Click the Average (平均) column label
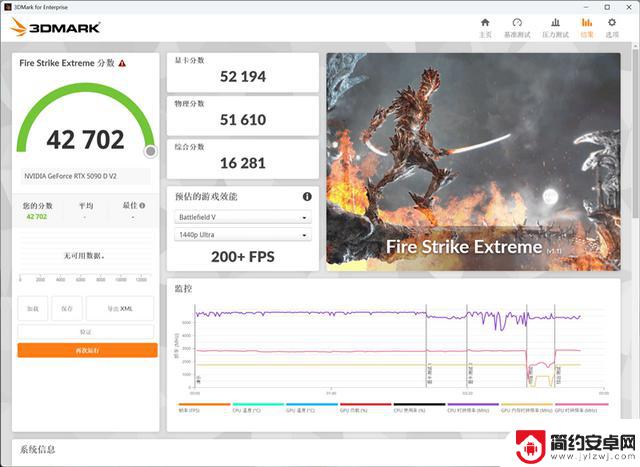 [86, 206]
